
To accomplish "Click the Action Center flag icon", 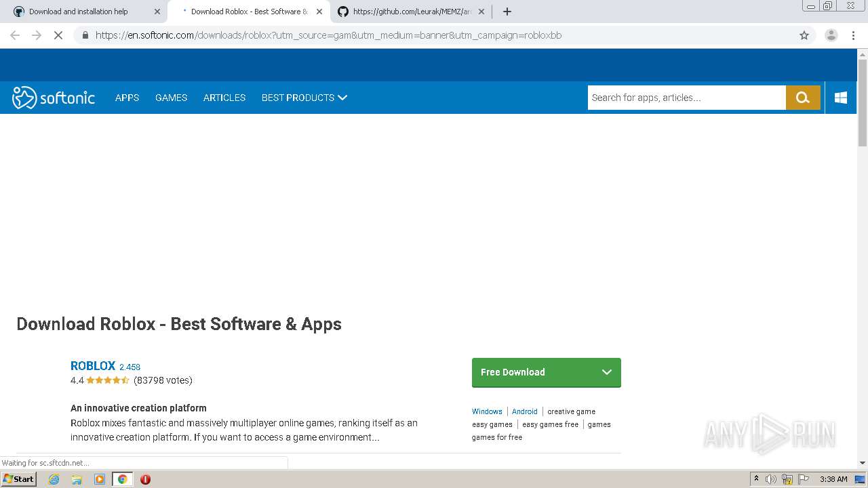I will (803, 479).
